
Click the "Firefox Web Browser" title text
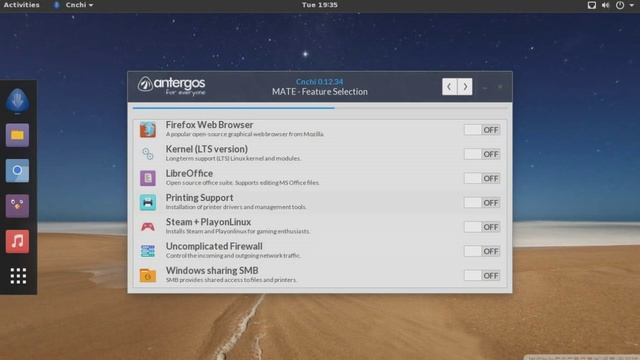(x=209, y=125)
